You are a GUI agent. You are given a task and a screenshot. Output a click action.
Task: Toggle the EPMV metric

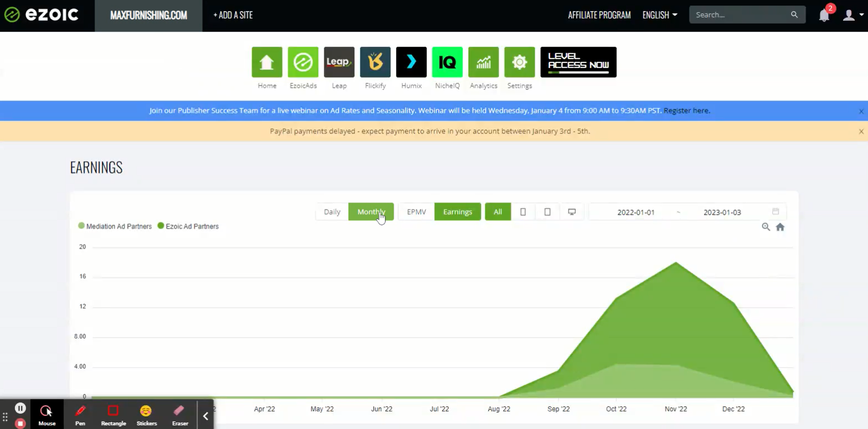coord(416,212)
